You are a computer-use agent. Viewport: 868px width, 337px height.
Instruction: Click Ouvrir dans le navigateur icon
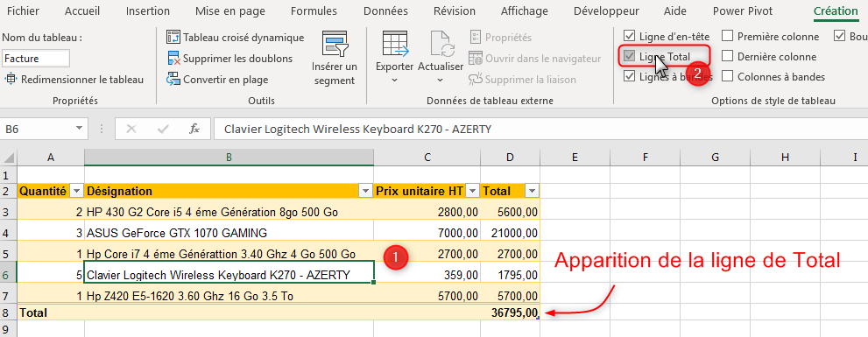click(476, 58)
